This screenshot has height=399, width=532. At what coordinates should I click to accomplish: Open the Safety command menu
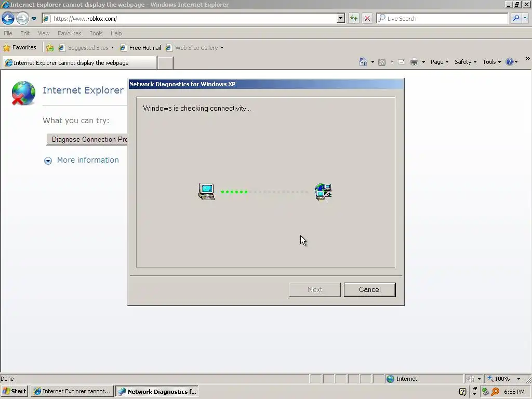(465, 62)
